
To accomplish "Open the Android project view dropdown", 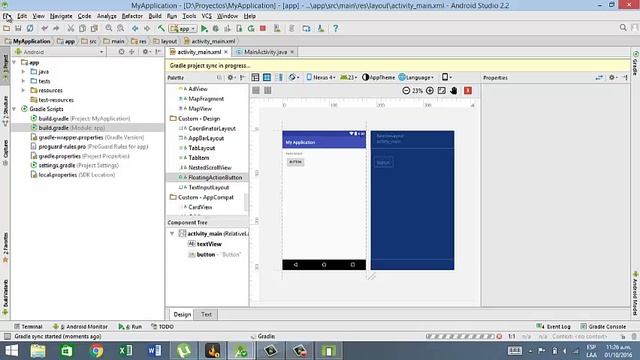I will pos(60,52).
